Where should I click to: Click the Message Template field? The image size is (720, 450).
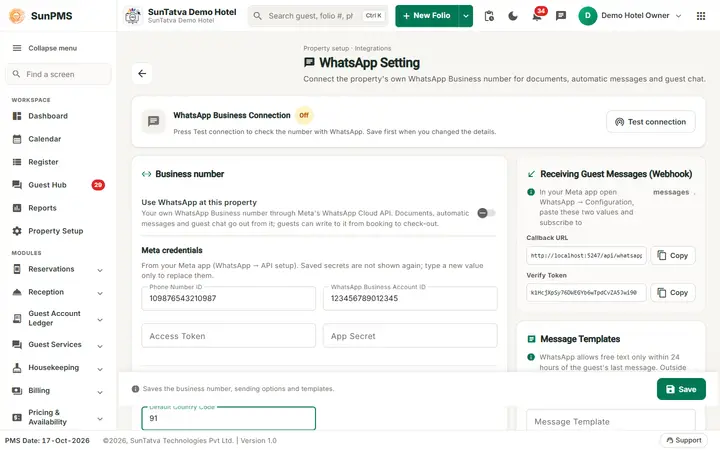(611, 420)
